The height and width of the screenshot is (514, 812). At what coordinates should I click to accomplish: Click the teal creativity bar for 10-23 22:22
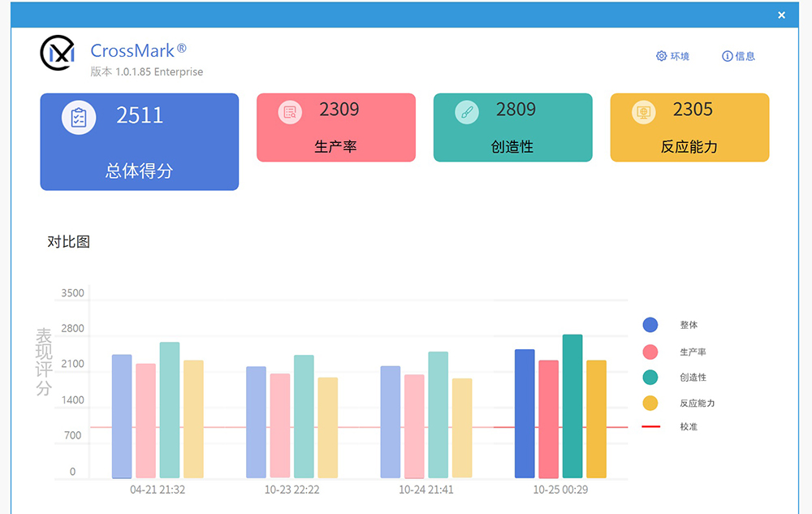(x=304, y=417)
